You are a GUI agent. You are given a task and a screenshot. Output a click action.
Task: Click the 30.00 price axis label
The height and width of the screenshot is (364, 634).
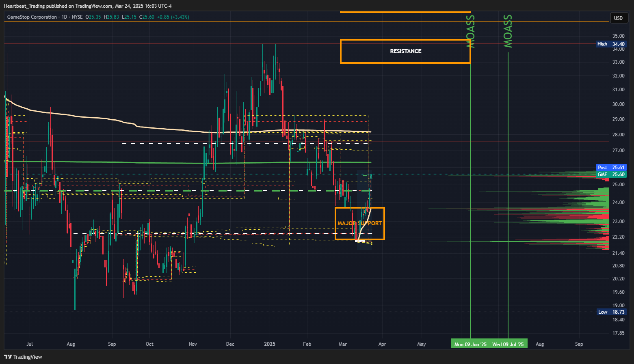pos(619,104)
